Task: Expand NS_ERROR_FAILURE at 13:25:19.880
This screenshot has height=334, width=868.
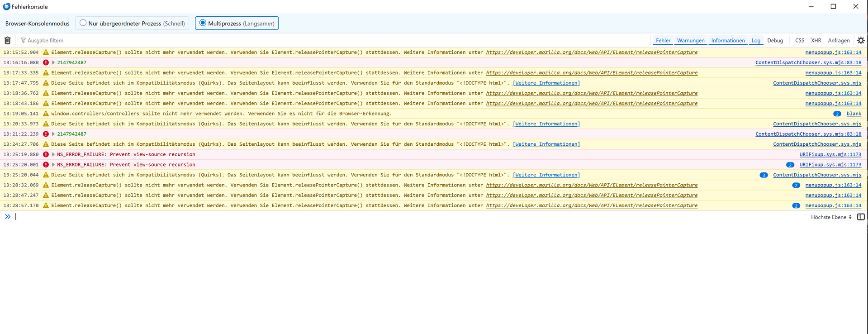Action: [53, 154]
